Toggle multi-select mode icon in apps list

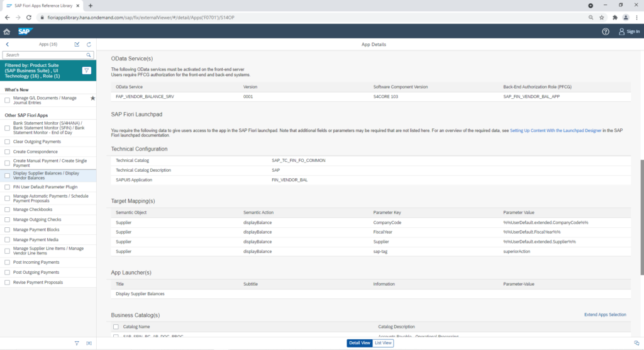pyautogui.click(x=77, y=45)
